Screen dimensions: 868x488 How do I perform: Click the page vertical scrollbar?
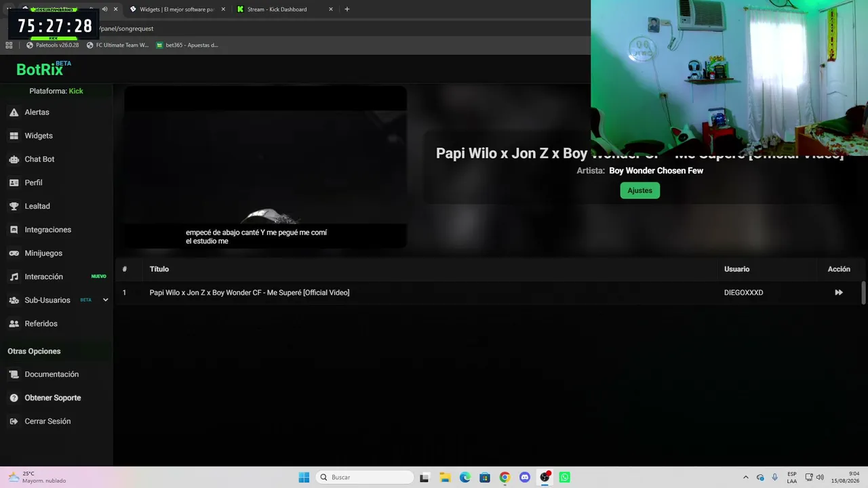863,293
